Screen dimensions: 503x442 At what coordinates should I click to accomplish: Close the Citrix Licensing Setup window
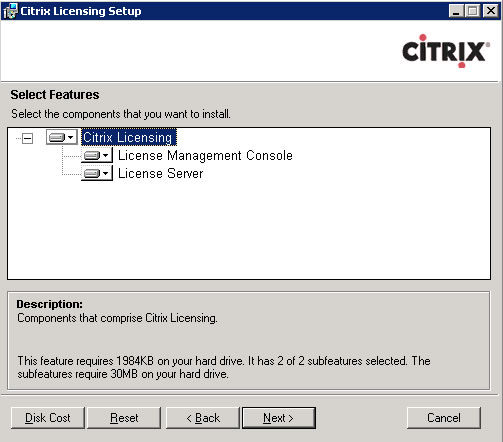tap(491, 11)
